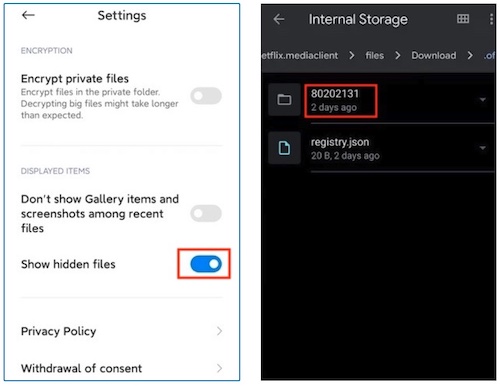Toggle Don't show Gallery items switch
Viewport: 500px width, 386px height.
tap(206, 213)
